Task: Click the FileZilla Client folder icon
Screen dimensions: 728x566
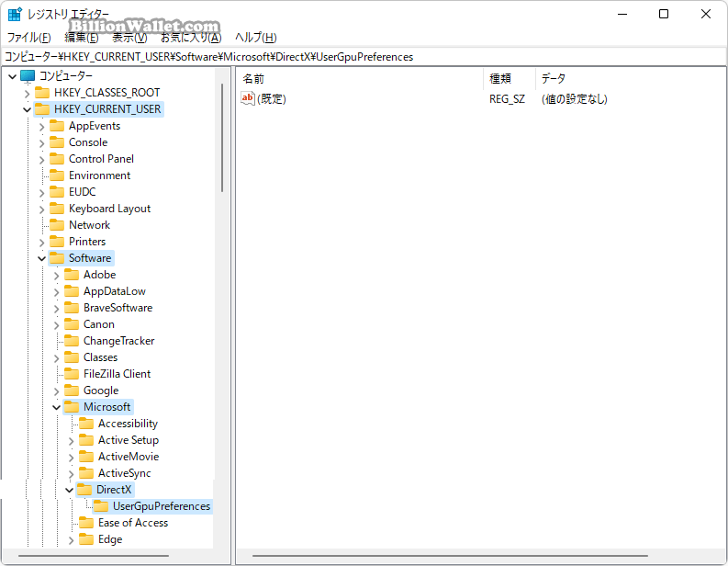Action: [x=72, y=374]
